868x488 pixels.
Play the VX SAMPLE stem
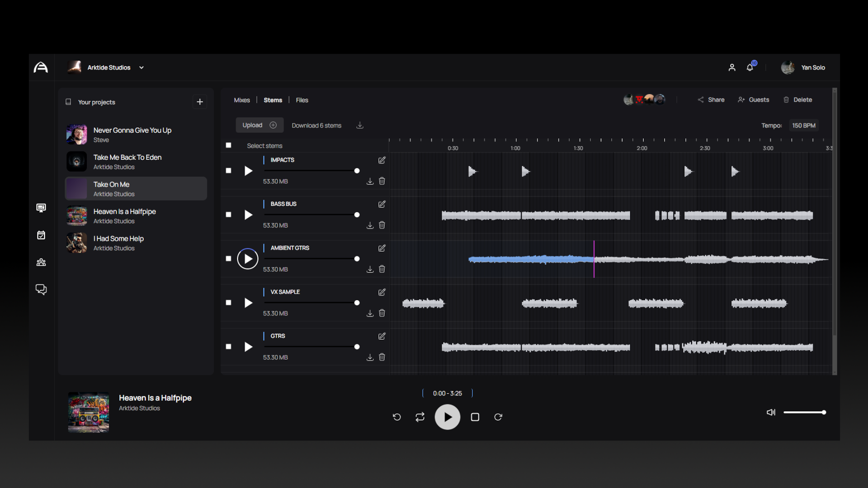pyautogui.click(x=248, y=303)
